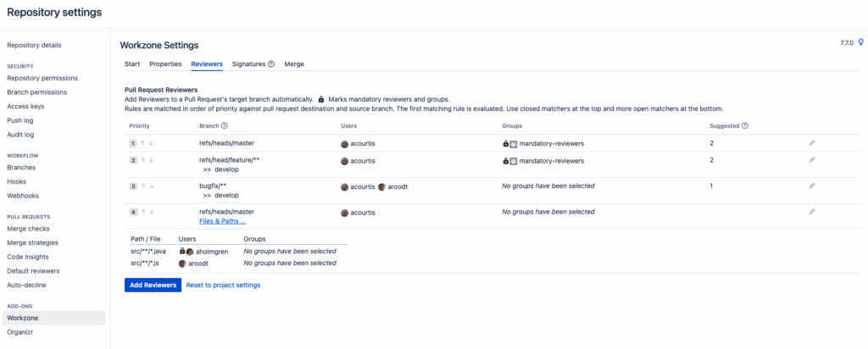This screenshot has height=349, width=868.
Task: Click aroodt's avatar in the bugfix rule
Action: click(x=382, y=186)
